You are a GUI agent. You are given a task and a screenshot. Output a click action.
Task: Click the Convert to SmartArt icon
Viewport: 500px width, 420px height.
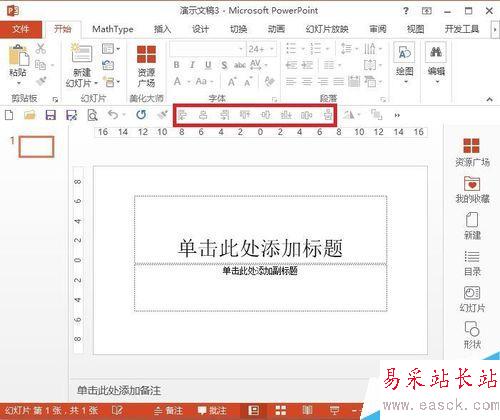click(x=372, y=81)
